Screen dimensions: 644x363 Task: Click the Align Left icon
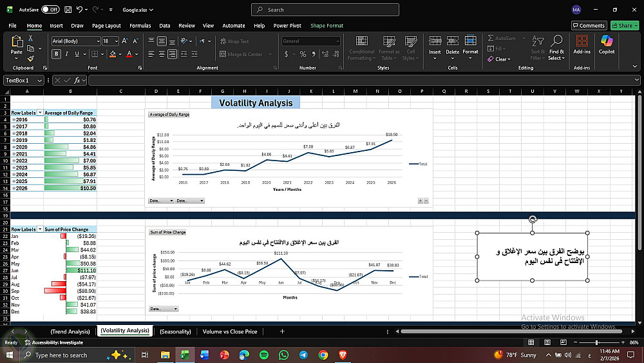(x=151, y=54)
